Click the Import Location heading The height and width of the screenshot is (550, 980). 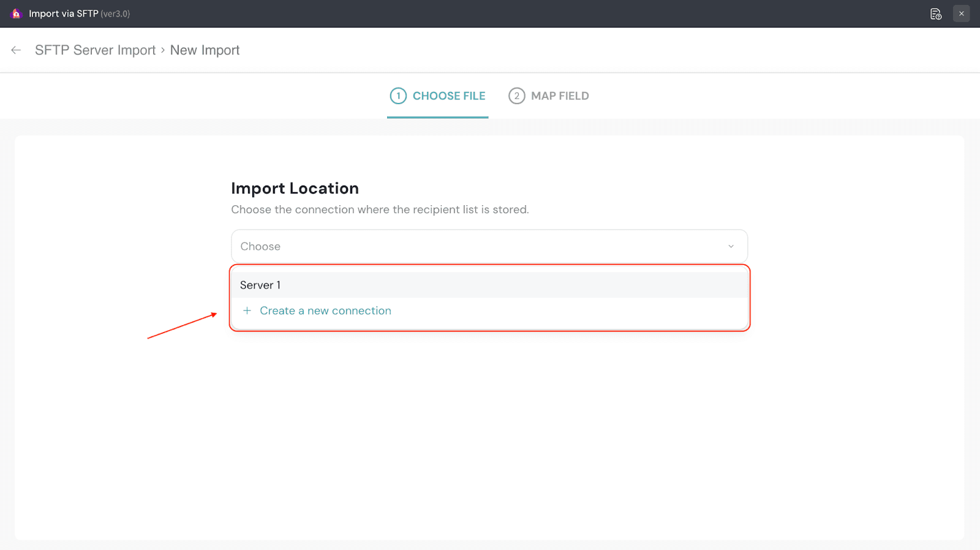point(295,189)
